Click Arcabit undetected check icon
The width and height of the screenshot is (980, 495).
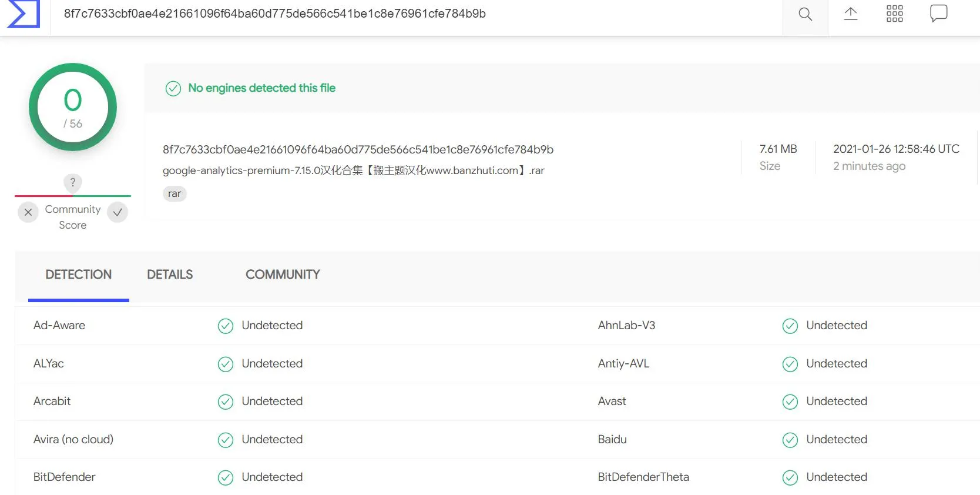(x=226, y=402)
